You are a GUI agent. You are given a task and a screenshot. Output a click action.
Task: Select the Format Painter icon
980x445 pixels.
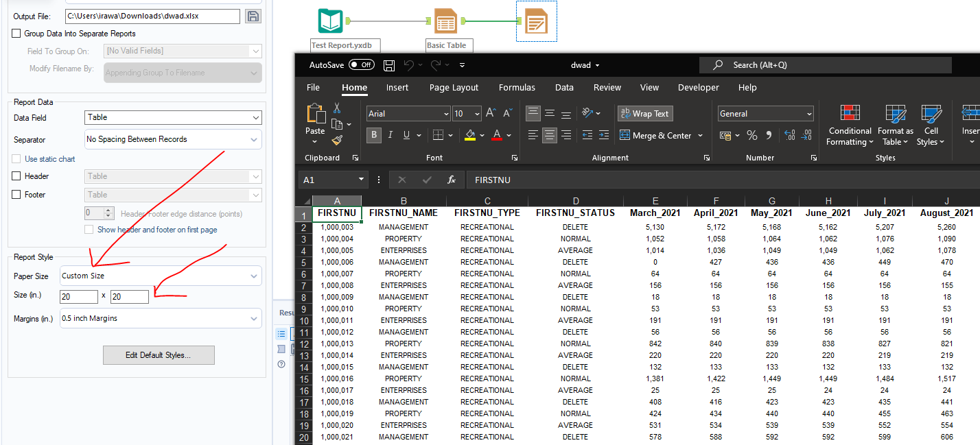coord(336,141)
